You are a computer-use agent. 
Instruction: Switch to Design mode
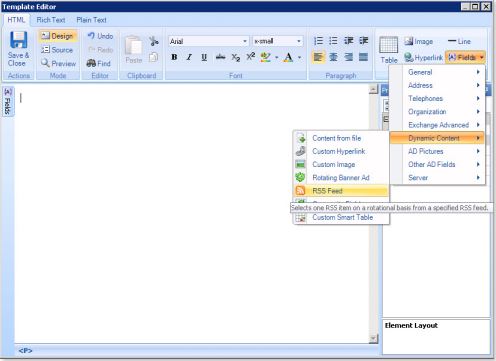(58, 36)
